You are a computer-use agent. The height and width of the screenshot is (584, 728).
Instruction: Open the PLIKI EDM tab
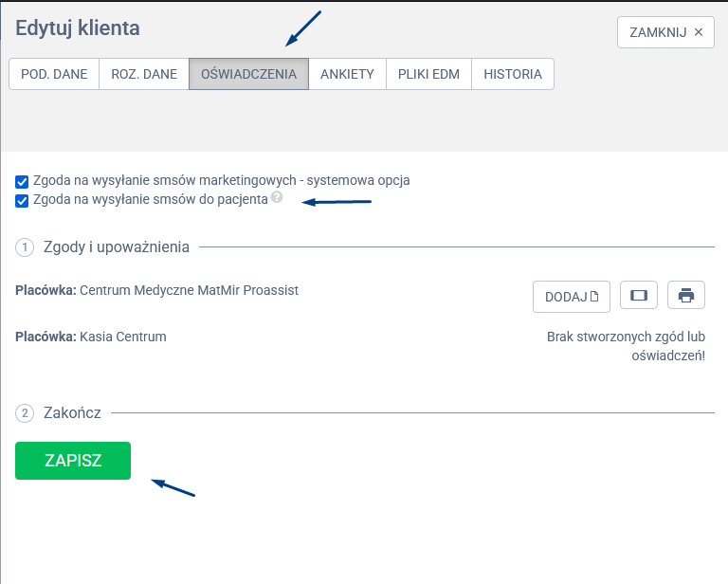coord(428,74)
